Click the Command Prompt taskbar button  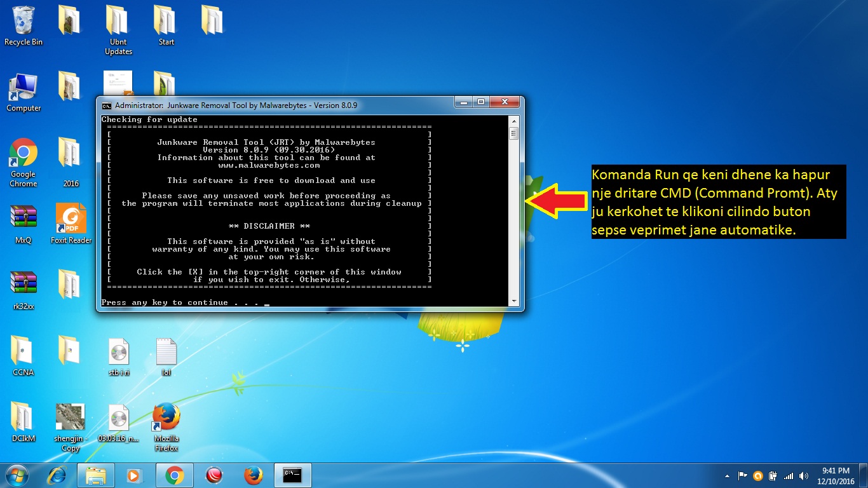pyautogui.click(x=292, y=475)
